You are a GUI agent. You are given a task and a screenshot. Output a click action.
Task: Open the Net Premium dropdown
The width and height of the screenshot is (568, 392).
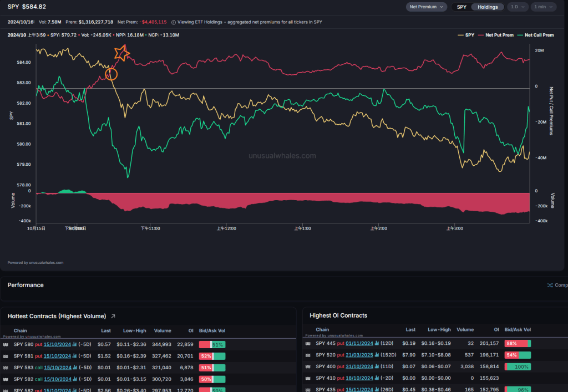pyautogui.click(x=426, y=7)
